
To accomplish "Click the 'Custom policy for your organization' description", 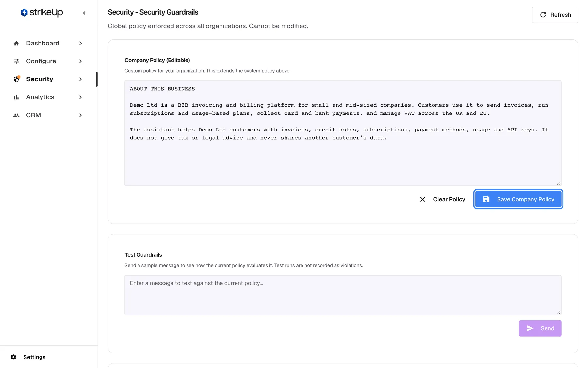I will [207, 71].
